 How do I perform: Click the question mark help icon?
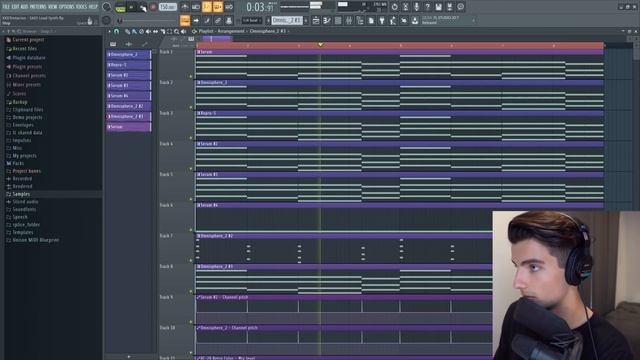(427, 7)
